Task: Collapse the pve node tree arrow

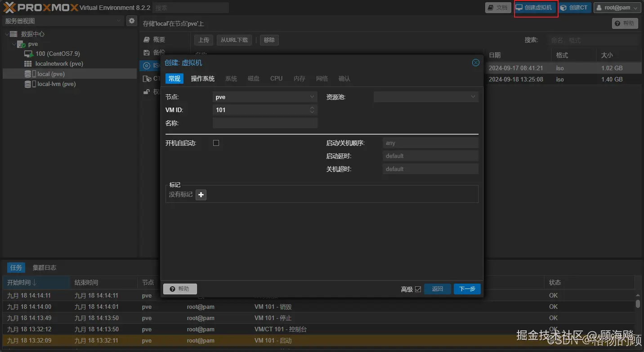Action: [13, 44]
